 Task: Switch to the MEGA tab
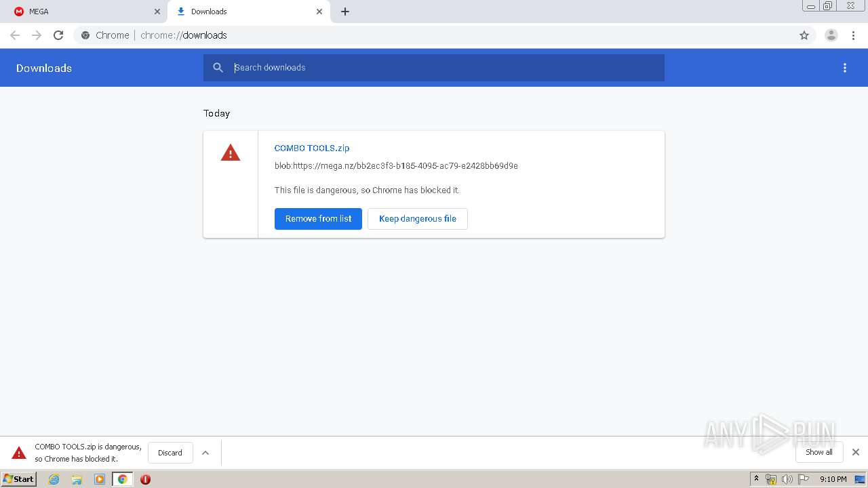(x=83, y=12)
